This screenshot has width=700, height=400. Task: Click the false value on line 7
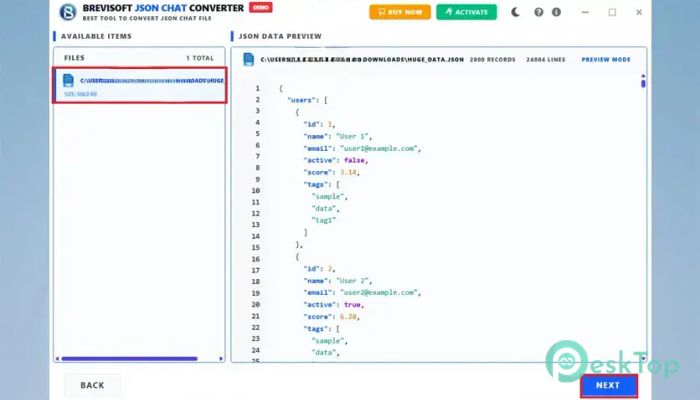tap(354, 160)
